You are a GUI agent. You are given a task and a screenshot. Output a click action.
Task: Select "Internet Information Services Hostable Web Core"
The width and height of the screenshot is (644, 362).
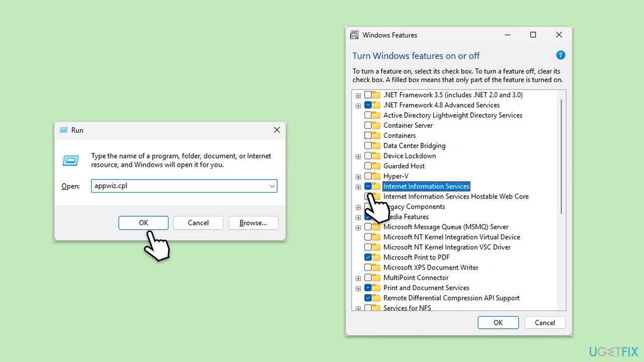point(456,197)
